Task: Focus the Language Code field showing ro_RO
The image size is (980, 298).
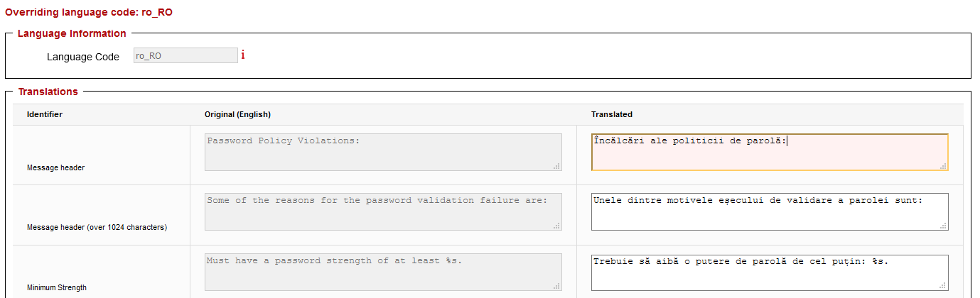Action: [185, 55]
